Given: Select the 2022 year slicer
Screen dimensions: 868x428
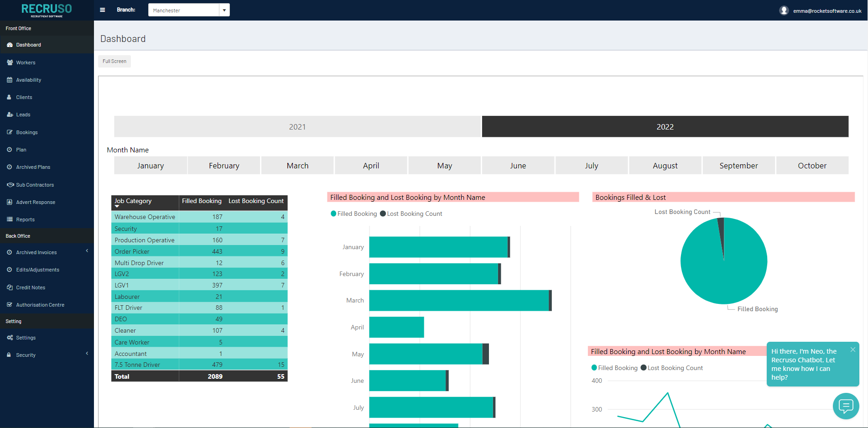Looking at the screenshot, I should pos(665,126).
